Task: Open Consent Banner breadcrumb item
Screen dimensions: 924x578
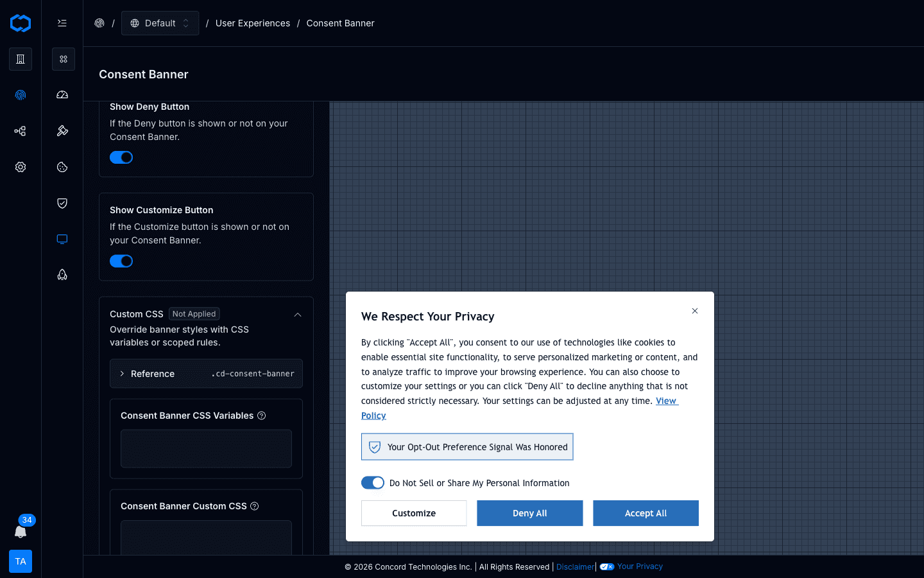Action: coord(340,22)
